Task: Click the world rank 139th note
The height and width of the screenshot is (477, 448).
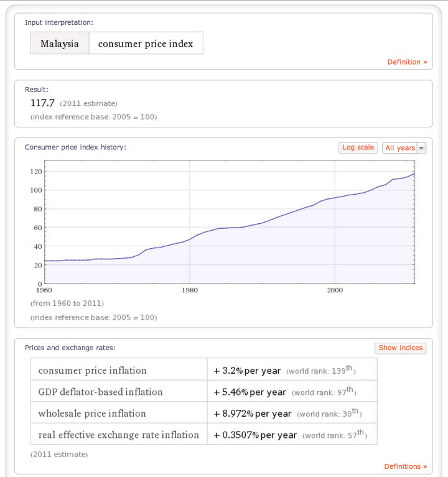Action: (x=321, y=370)
